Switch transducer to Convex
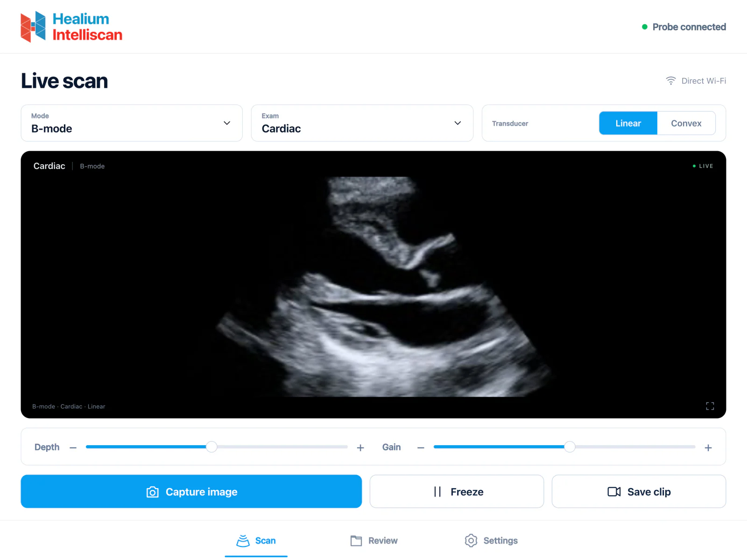 click(x=686, y=123)
